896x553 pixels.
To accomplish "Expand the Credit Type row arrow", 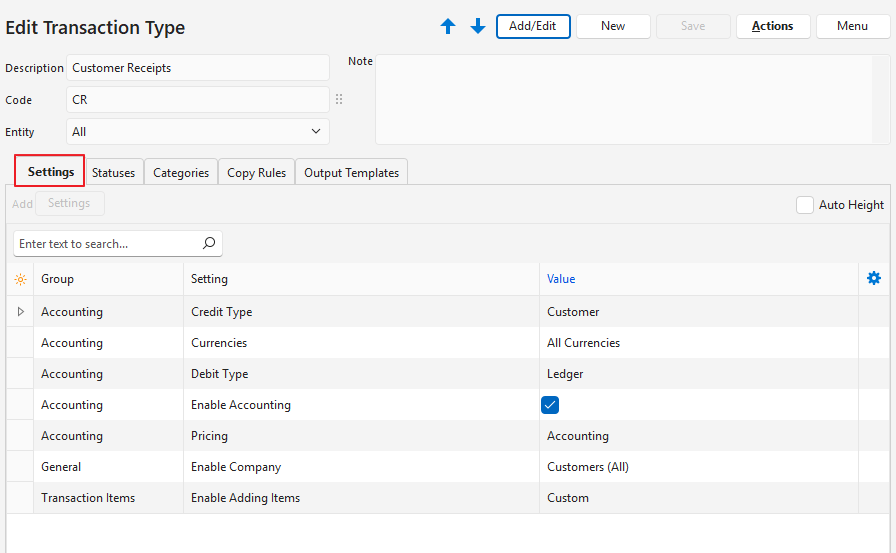I will tap(20, 312).
